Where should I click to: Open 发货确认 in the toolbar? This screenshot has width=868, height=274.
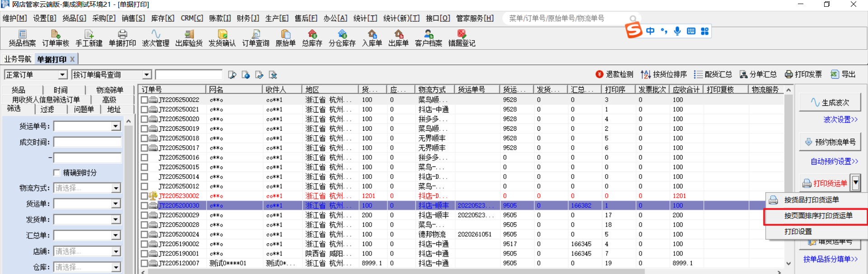pyautogui.click(x=222, y=38)
